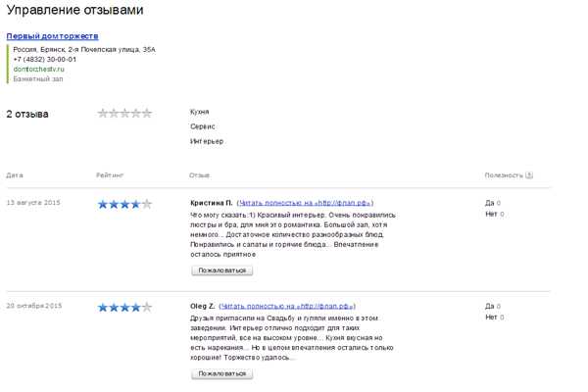The height and width of the screenshot is (392, 588).
Task: Vote Нет for Кристина's review usefulness
Action: coord(491,214)
